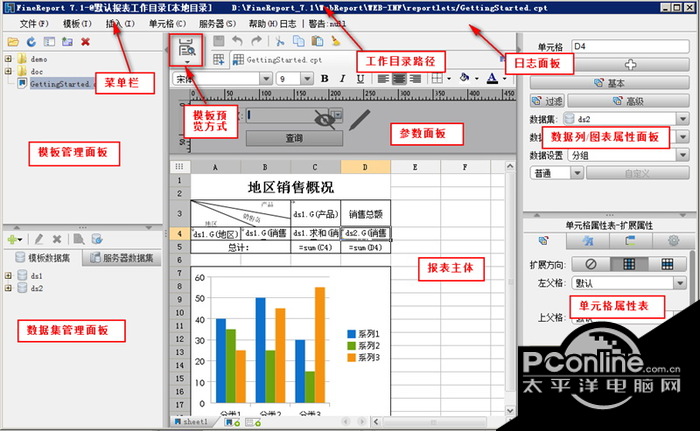Open the 模板 menu
700x431 pixels.
coord(77,24)
